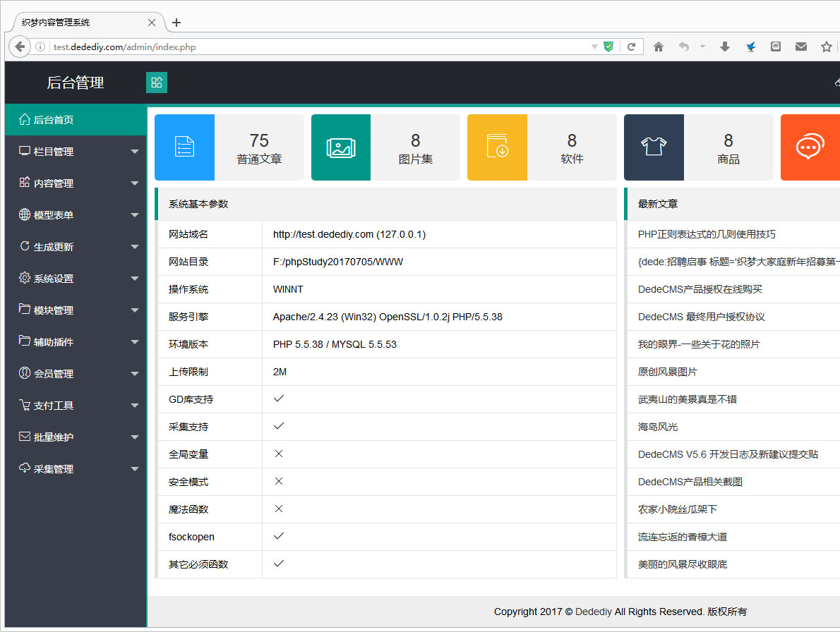The image size is (840, 632).
Task: Toggle the sidebar with the green grid icon
Action: [x=157, y=83]
